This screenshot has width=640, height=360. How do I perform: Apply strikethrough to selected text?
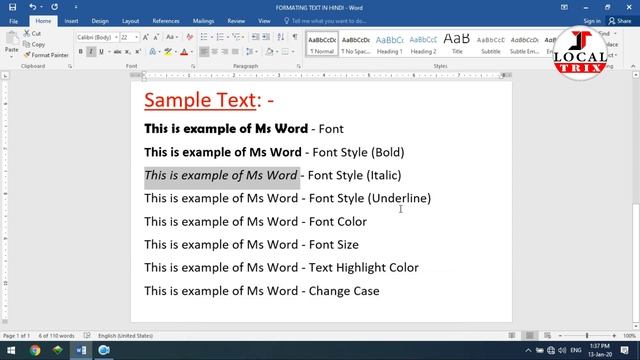(118, 52)
